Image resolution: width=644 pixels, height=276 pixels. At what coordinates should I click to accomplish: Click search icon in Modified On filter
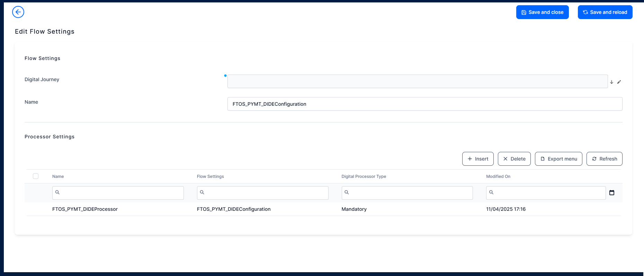[491, 192]
